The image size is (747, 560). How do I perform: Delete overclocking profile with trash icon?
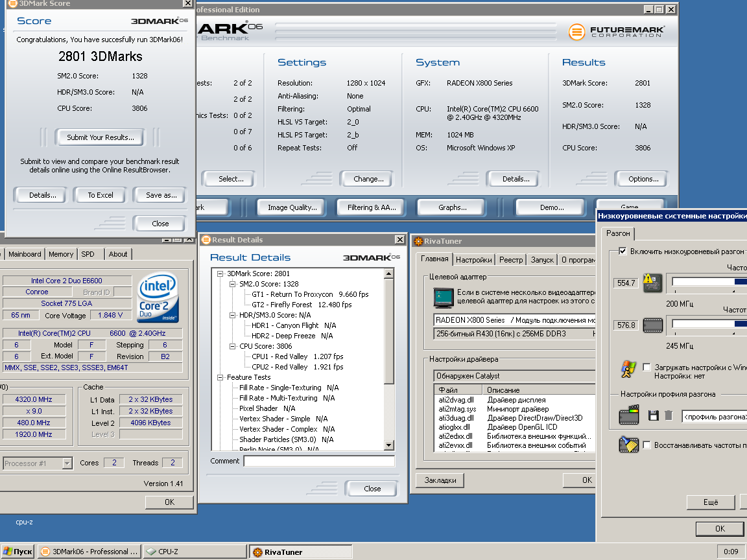[669, 415]
